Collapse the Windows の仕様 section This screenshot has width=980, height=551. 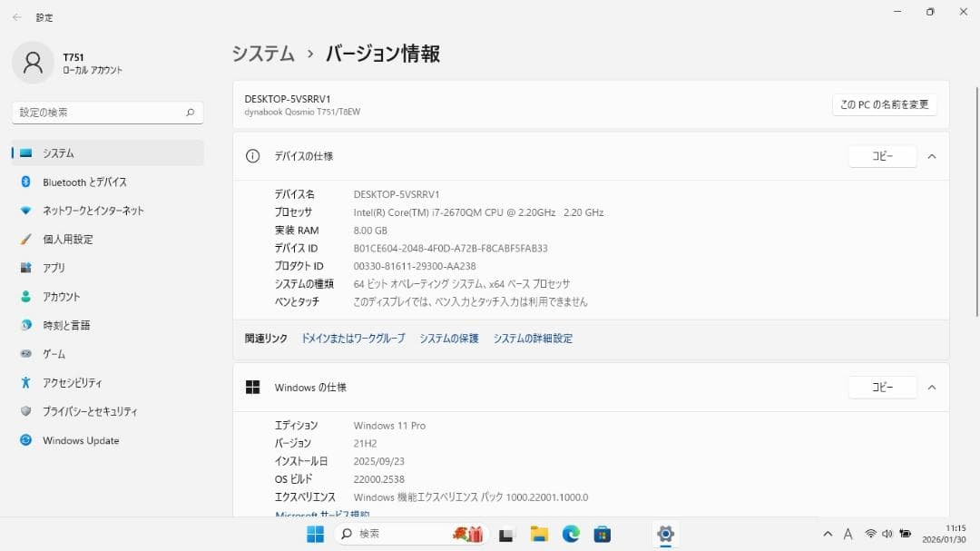932,388
